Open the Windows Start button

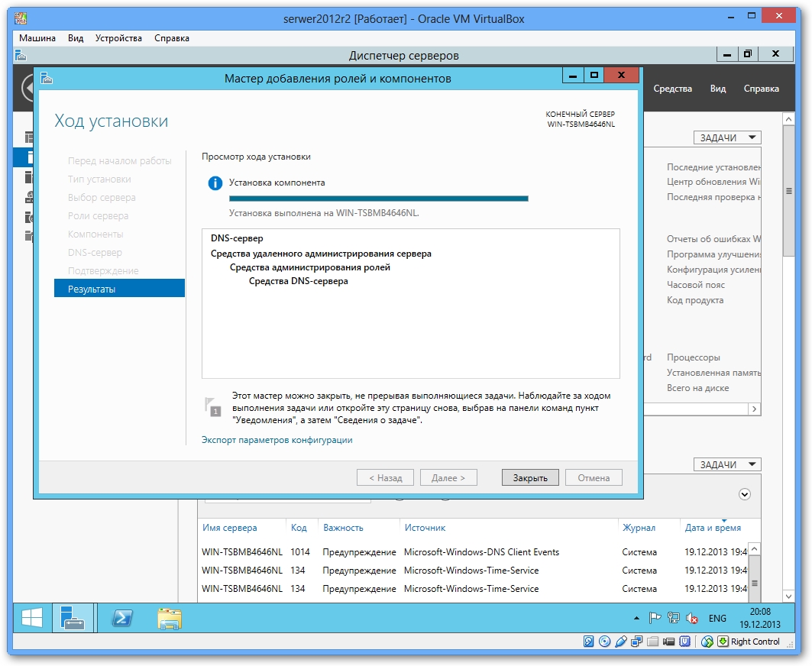coord(32,619)
